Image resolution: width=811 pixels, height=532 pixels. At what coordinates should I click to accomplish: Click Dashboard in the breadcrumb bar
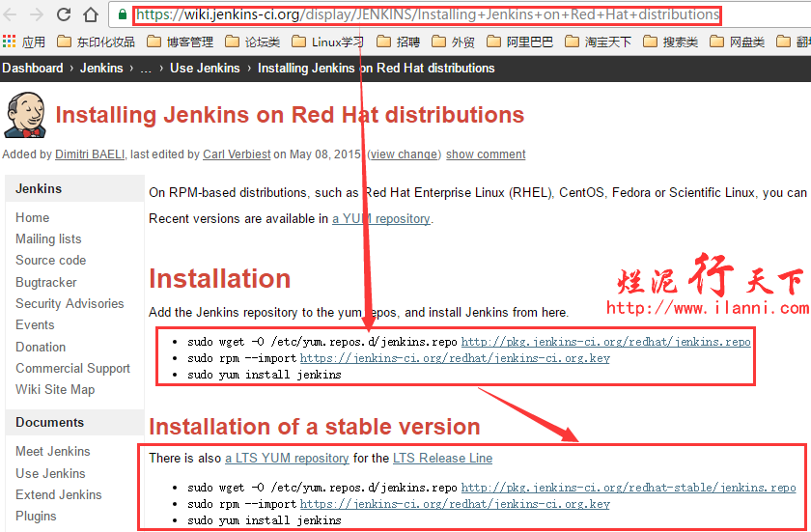tap(32, 69)
